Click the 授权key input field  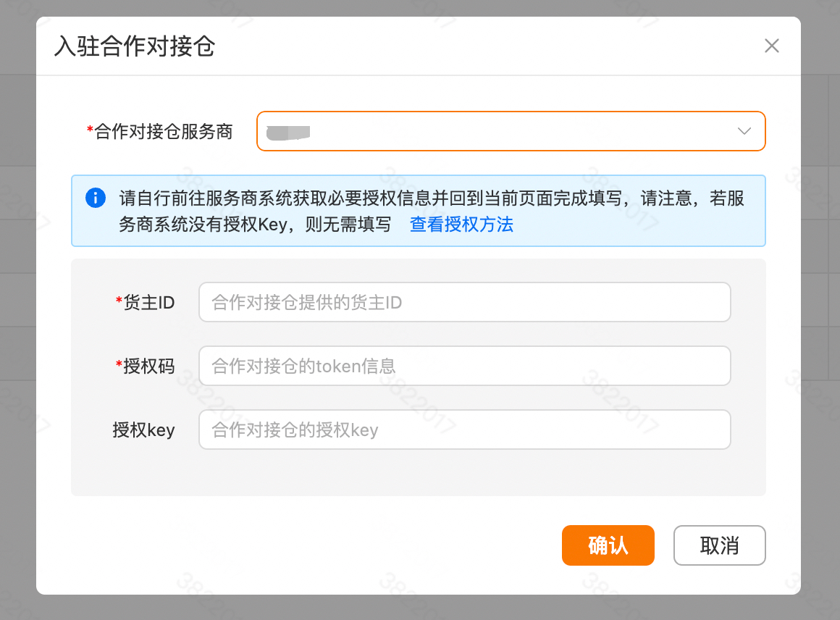(x=464, y=430)
